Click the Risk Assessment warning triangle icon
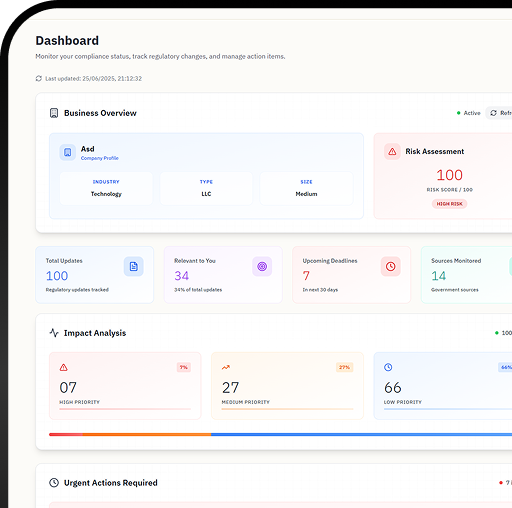This screenshot has width=512, height=508. tap(392, 152)
